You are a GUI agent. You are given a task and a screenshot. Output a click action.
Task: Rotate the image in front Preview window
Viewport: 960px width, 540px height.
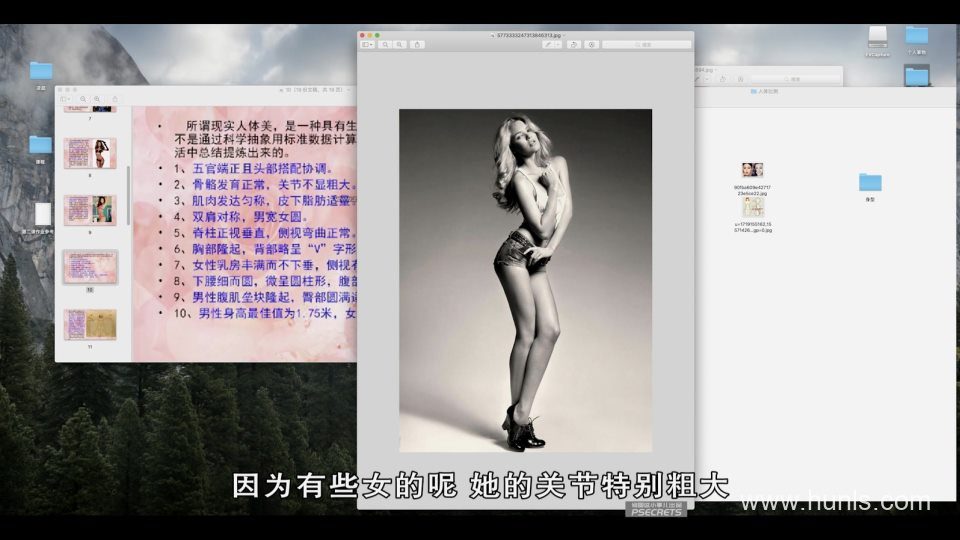point(574,45)
